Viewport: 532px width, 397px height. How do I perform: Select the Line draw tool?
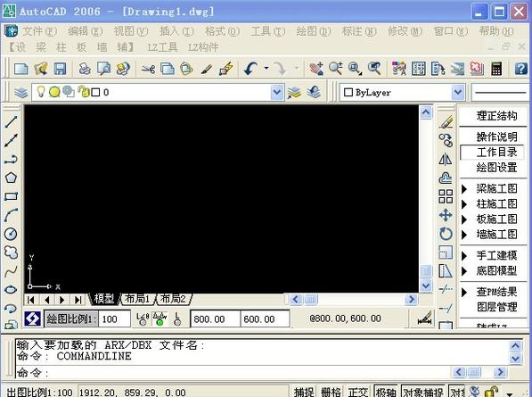coord(11,121)
